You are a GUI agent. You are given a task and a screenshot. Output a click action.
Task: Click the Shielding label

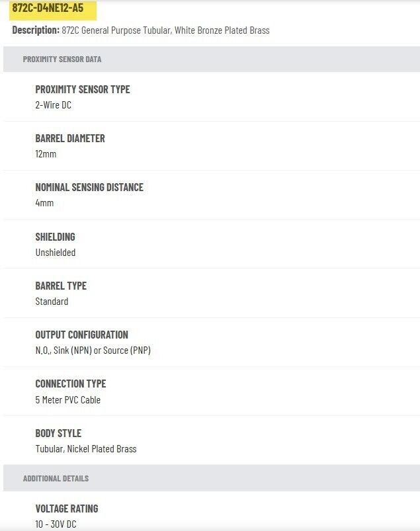pos(55,237)
